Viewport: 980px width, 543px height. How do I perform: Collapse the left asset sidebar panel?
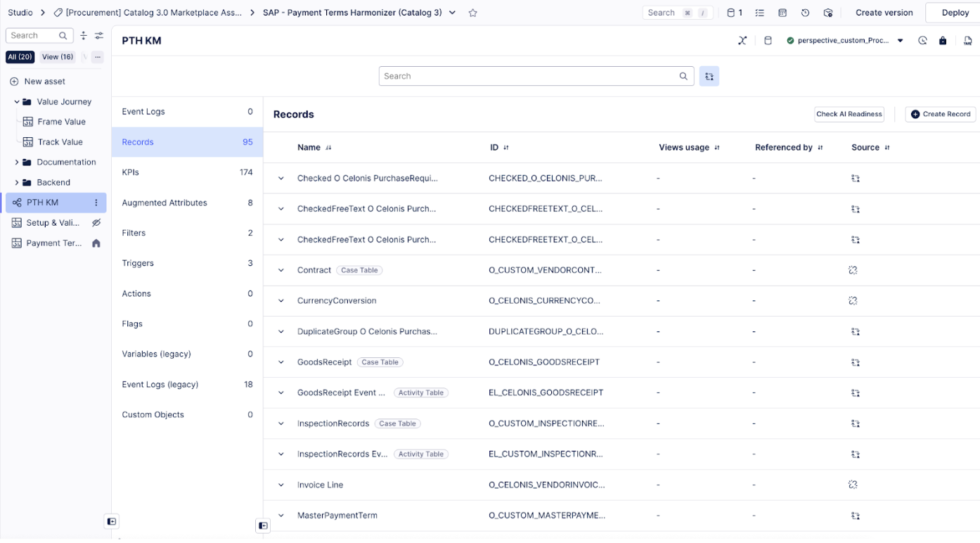[x=111, y=521]
